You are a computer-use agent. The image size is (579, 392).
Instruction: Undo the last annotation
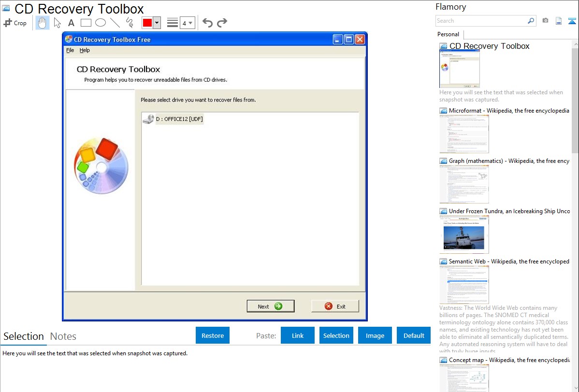(207, 23)
